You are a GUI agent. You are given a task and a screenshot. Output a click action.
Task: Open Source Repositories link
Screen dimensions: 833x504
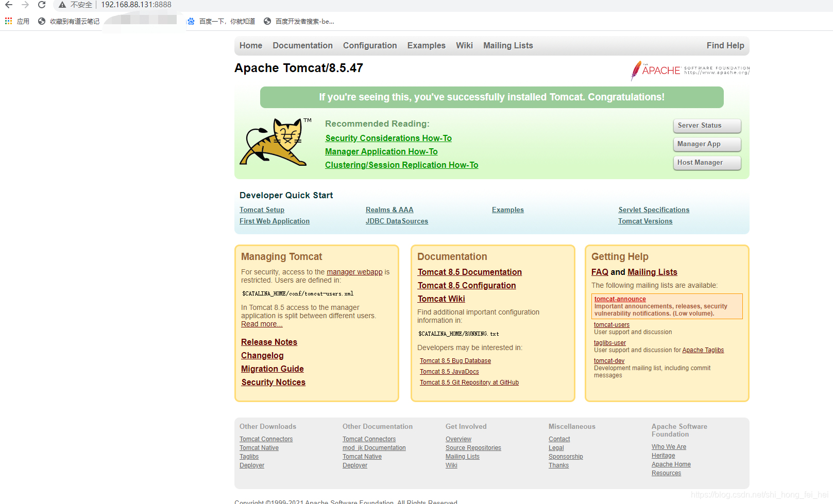point(473,448)
